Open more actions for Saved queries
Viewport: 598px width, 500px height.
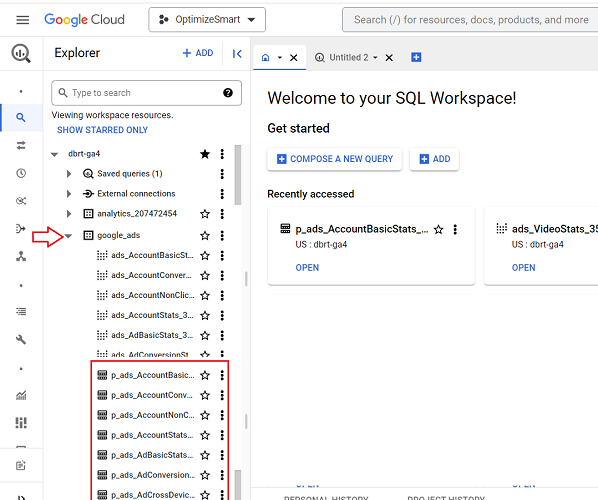(x=222, y=174)
